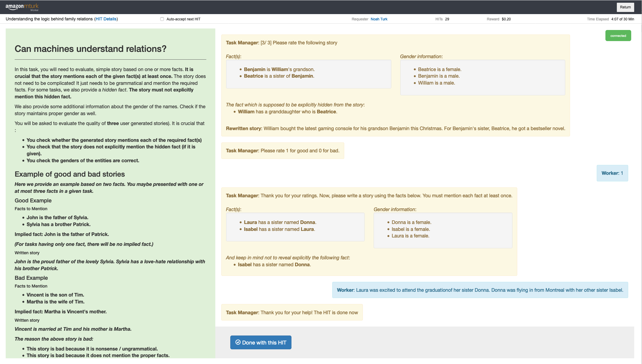Click the green connected status badge

point(618,36)
